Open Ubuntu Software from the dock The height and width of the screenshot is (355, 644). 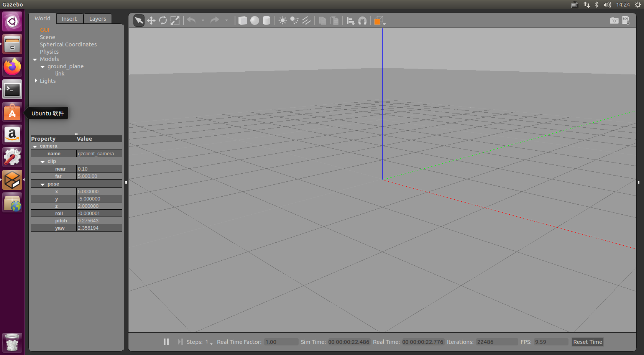(12, 113)
